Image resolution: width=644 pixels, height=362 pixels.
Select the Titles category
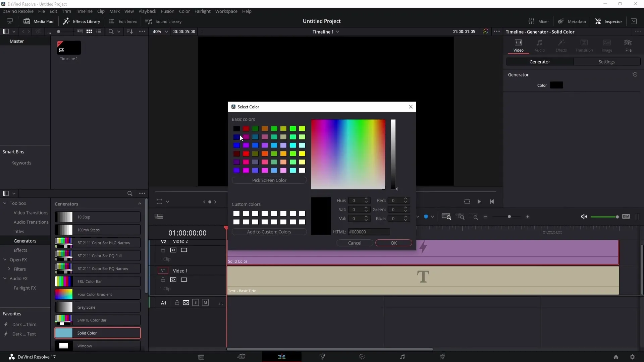click(x=19, y=231)
